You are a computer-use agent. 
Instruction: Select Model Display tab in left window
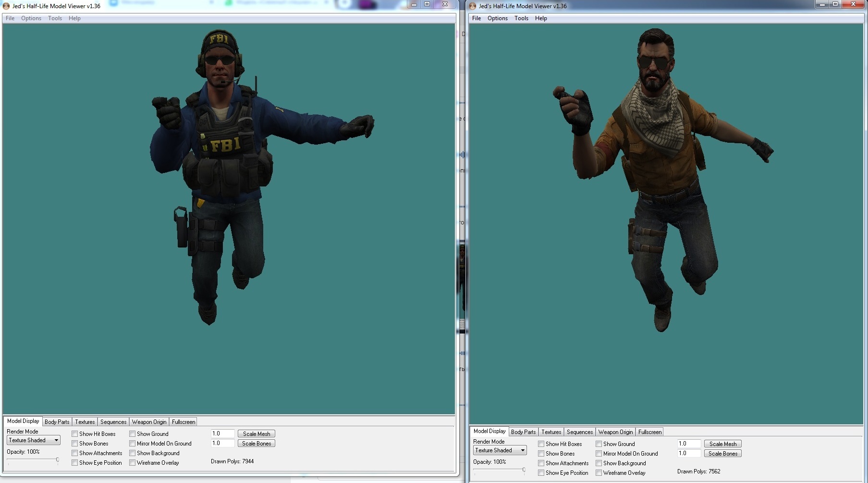click(x=23, y=421)
